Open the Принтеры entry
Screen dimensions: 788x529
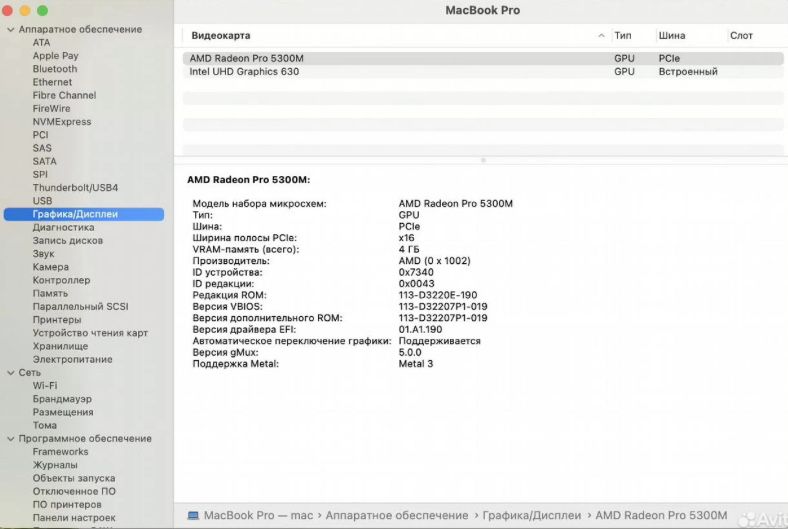click(x=57, y=320)
